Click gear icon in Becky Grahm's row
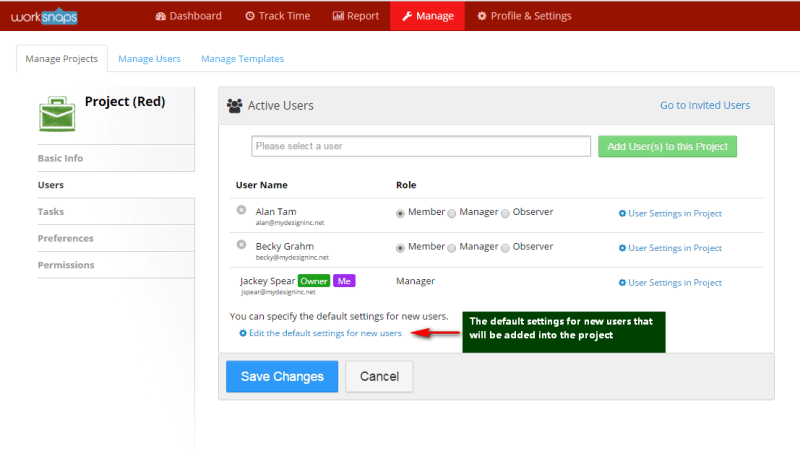Image resolution: width=800 pixels, height=453 pixels. pyautogui.click(x=622, y=248)
